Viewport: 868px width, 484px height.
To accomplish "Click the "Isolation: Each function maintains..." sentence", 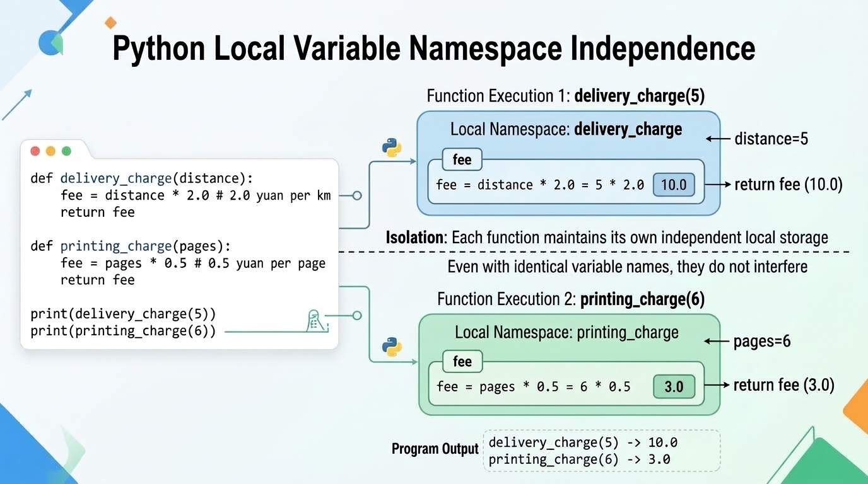I will click(607, 238).
